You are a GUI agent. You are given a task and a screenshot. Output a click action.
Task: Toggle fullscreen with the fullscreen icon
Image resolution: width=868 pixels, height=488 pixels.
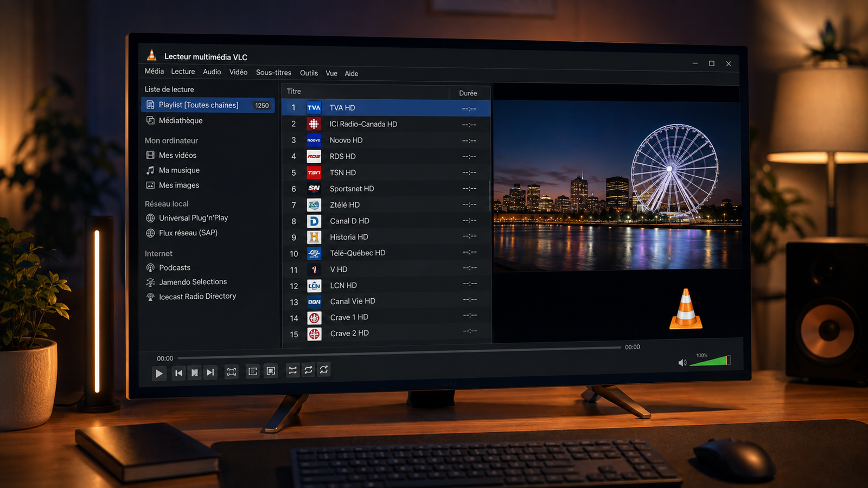(232, 372)
